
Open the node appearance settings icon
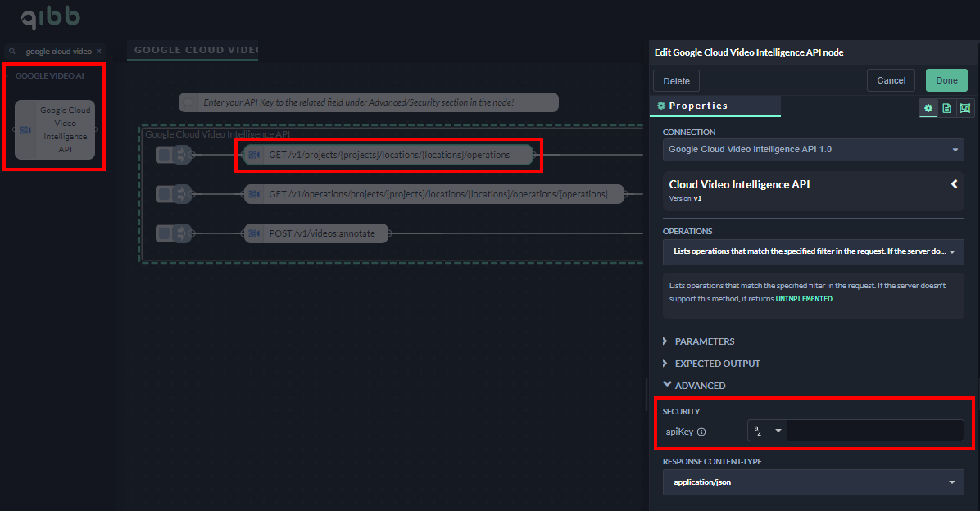[964, 108]
